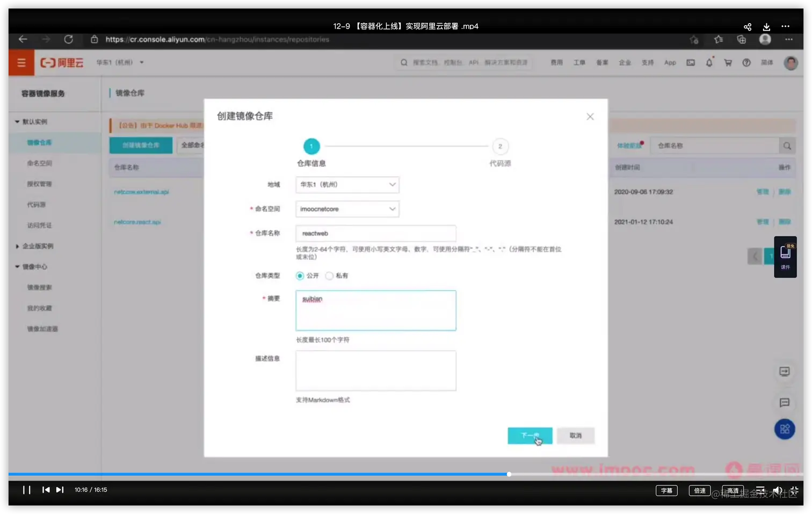Click the Aliyun logo
This screenshot has height=514, width=812.
coord(62,63)
